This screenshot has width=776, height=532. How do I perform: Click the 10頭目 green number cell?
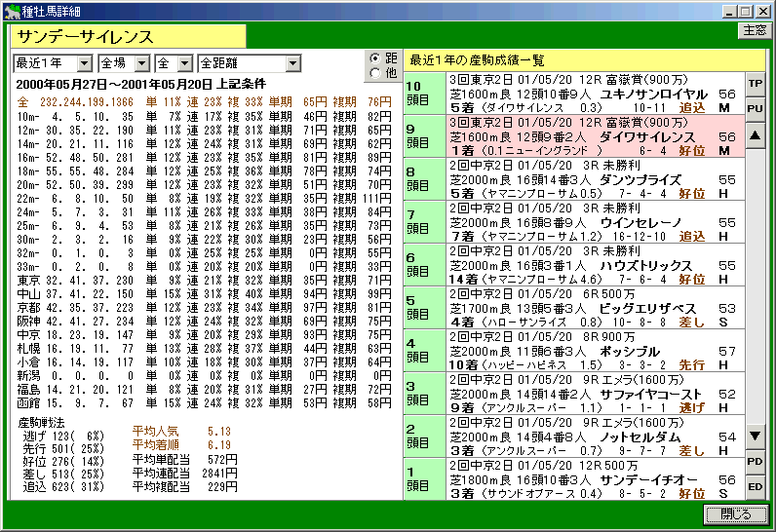(x=425, y=94)
